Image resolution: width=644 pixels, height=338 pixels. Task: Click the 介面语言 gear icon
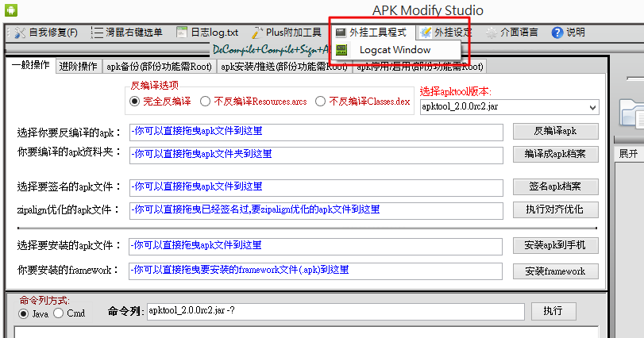coord(492,33)
